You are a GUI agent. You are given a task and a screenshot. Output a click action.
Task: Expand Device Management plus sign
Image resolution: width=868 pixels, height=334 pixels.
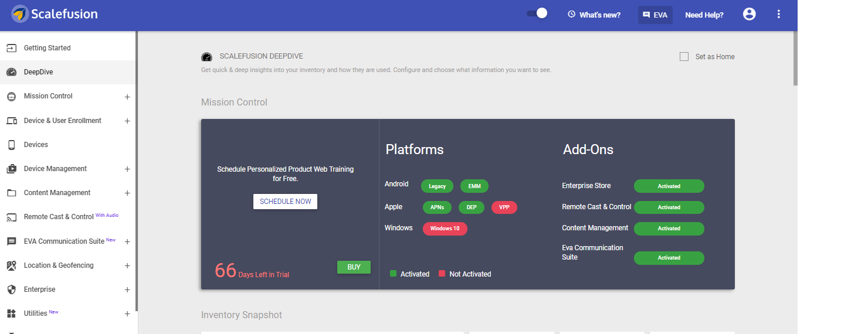pos(127,169)
